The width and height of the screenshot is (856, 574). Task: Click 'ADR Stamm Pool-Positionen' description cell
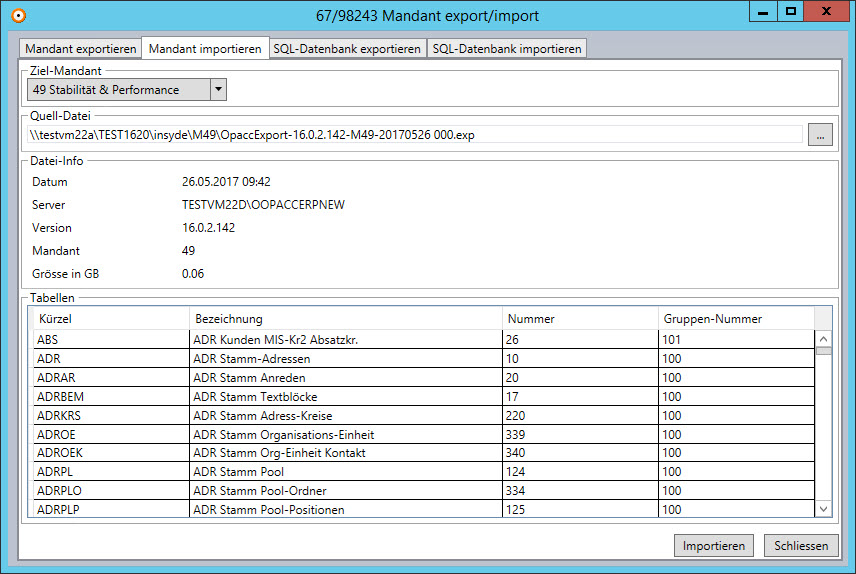pyautogui.click(x=346, y=509)
